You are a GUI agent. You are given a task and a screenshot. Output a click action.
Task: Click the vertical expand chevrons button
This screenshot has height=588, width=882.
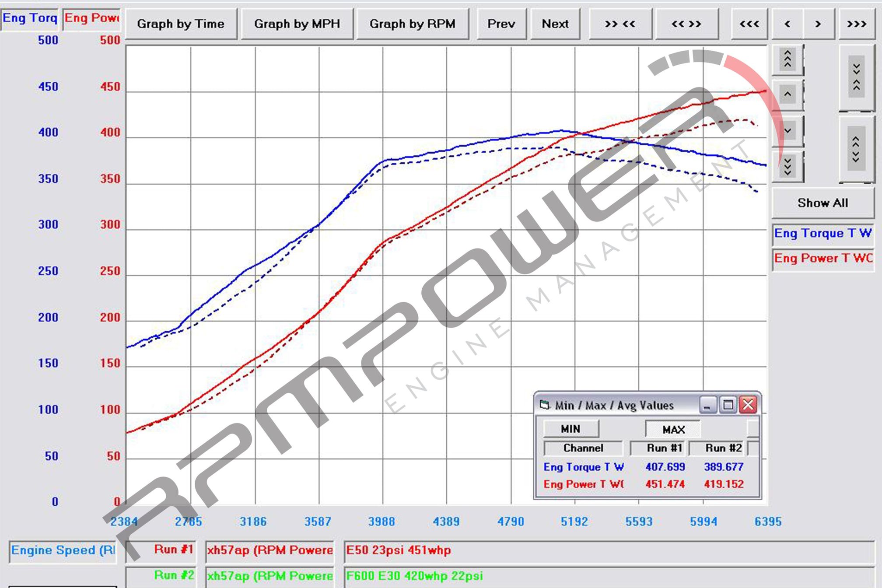(x=857, y=149)
